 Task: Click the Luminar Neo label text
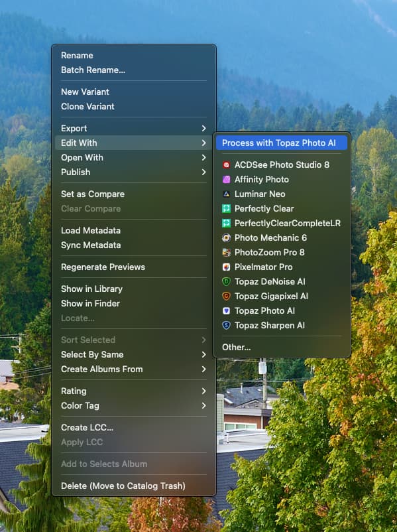[260, 194]
